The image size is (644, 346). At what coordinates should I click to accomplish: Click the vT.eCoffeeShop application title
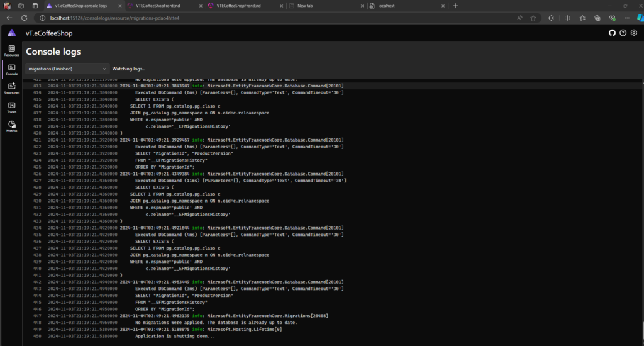click(49, 33)
